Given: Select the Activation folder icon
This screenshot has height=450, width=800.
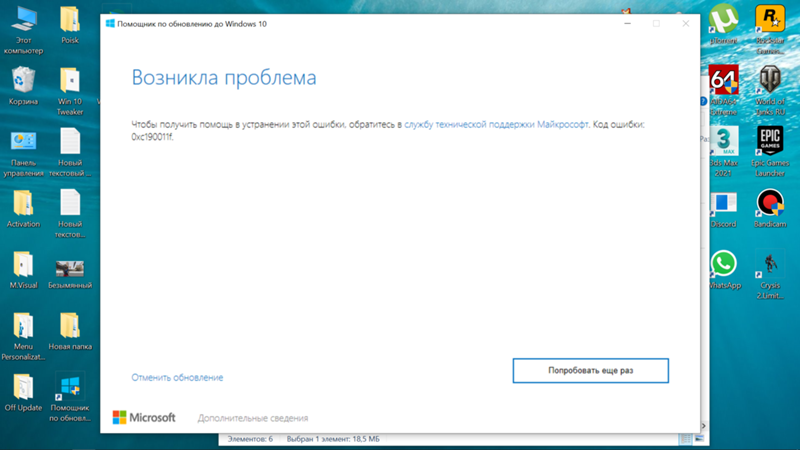Looking at the screenshot, I should pyautogui.click(x=23, y=209).
